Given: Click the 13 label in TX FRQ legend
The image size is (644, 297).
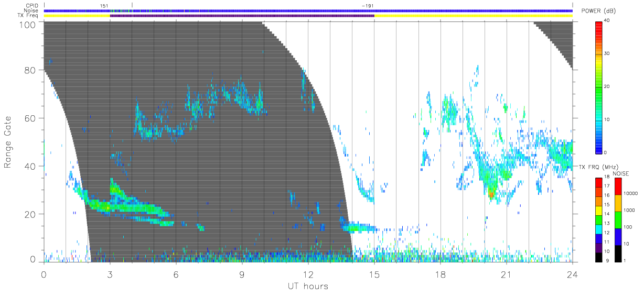Looking at the screenshot, I should (607, 223).
